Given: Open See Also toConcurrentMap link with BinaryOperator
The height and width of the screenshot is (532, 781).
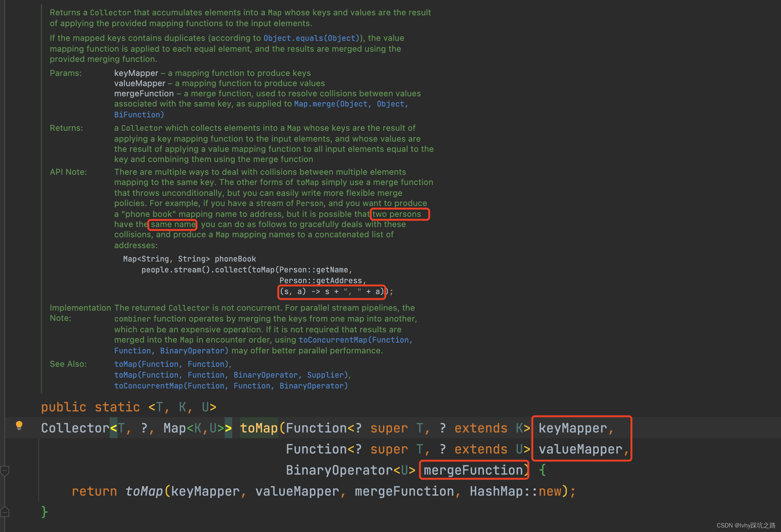Looking at the screenshot, I should (x=231, y=386).
